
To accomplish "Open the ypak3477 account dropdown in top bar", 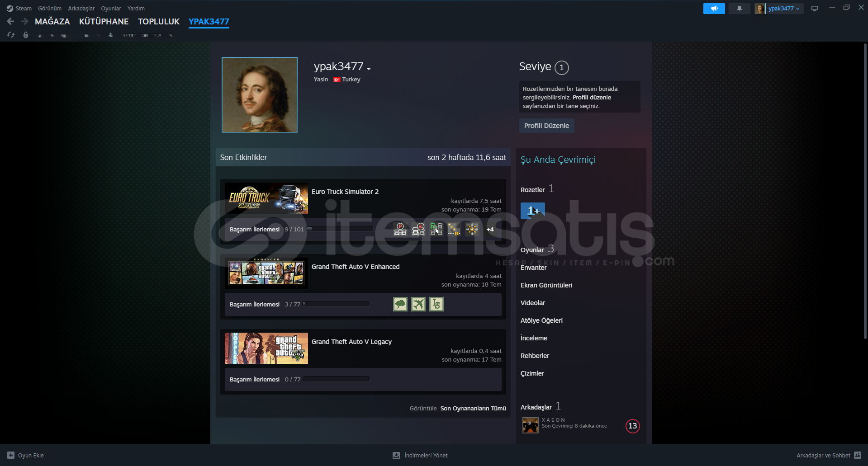I will [784, 9].
